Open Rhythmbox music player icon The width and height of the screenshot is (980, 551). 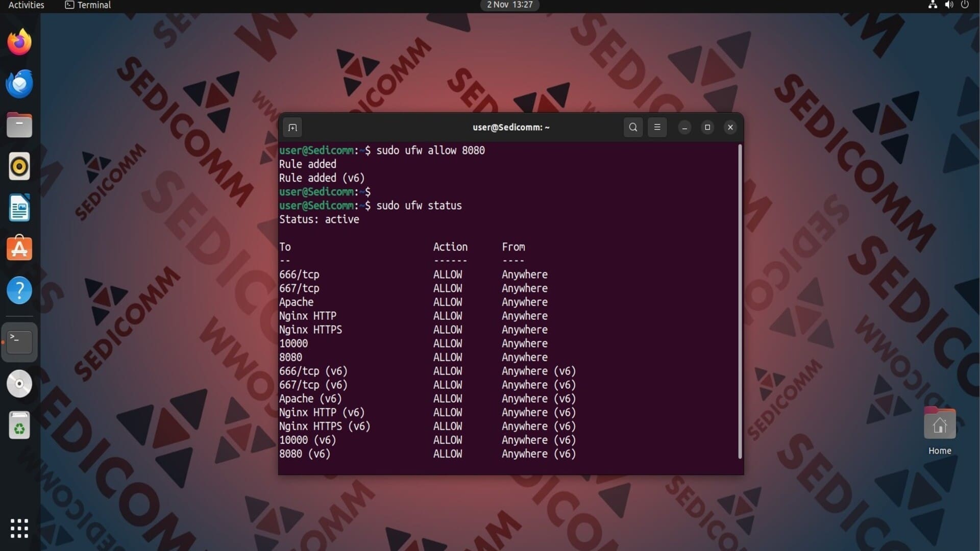tap(19, 166)
